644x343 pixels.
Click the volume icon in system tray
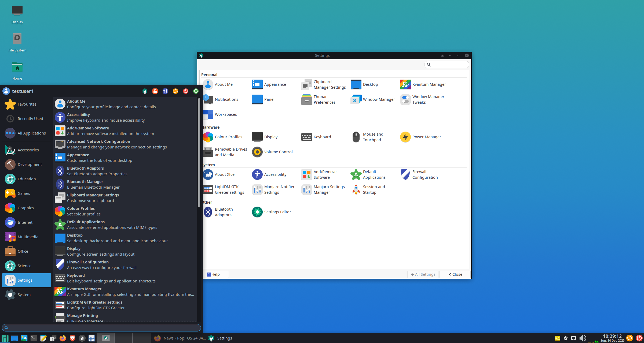point(583,338)
